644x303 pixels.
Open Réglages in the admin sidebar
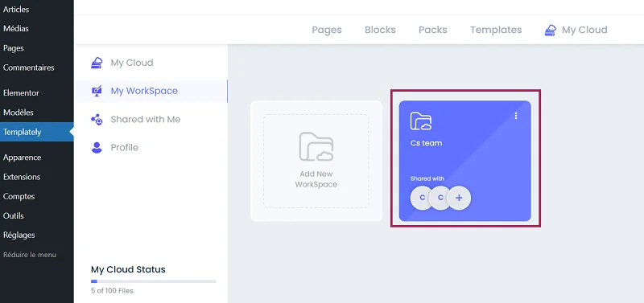coord(19,235)
